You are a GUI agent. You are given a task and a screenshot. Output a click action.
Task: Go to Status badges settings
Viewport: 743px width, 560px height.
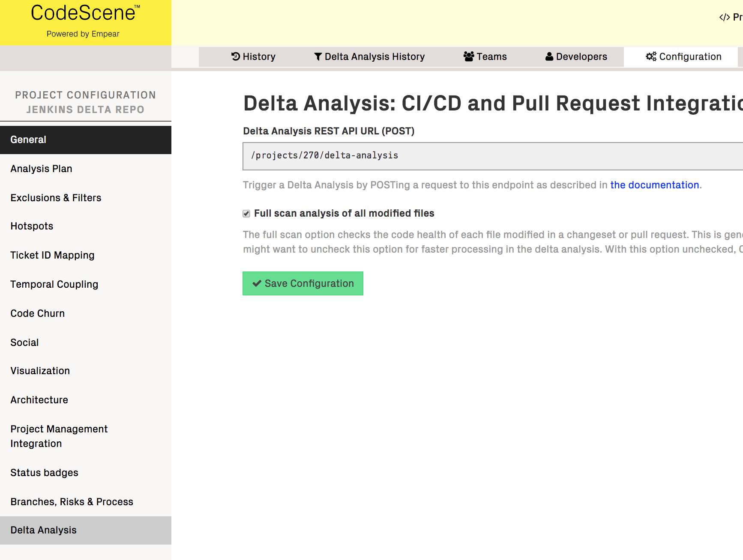86,473
